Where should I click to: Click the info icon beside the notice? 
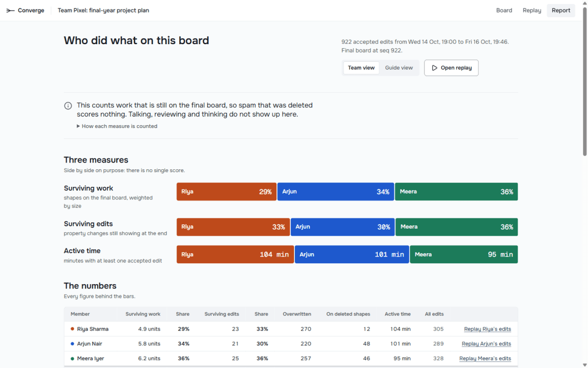pos(68,105)
